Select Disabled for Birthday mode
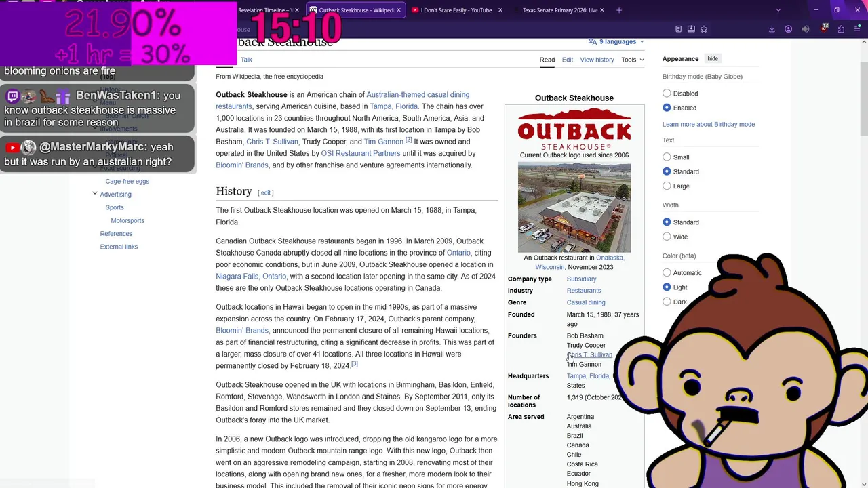The height and width of the screenshot is (488, 868). tap(667, 94)
